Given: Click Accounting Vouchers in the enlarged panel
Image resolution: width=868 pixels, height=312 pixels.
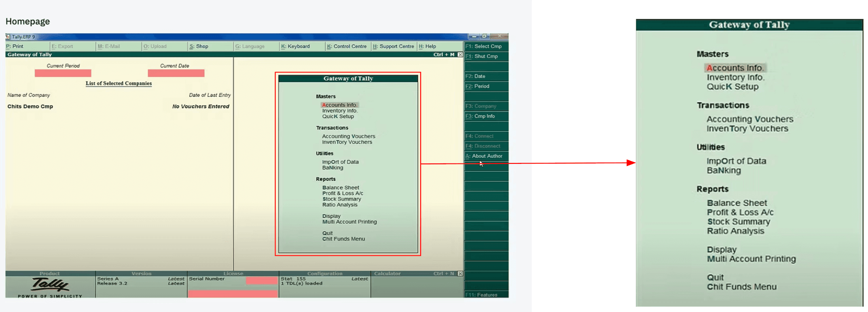Looking at the screenshot, I should [x=750, y=119].
